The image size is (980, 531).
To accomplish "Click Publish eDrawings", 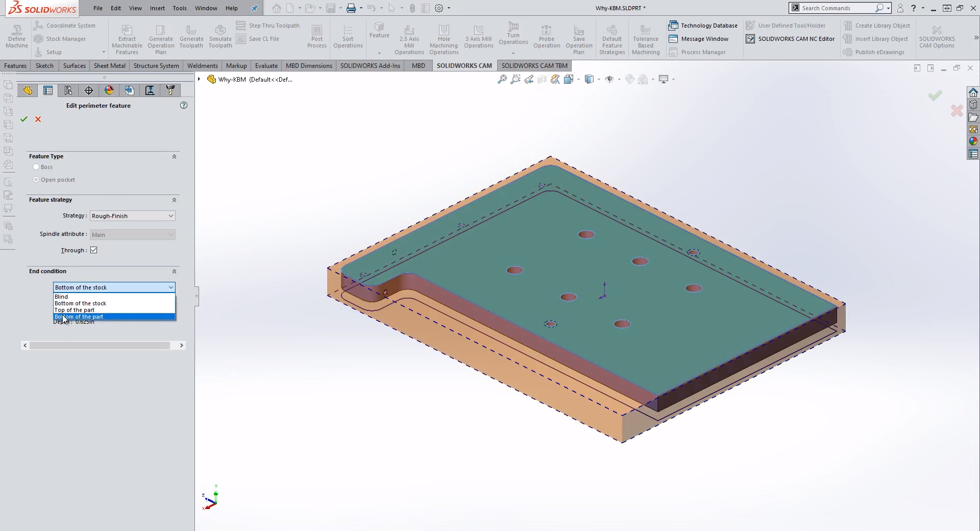I will (x=873, y=52).
